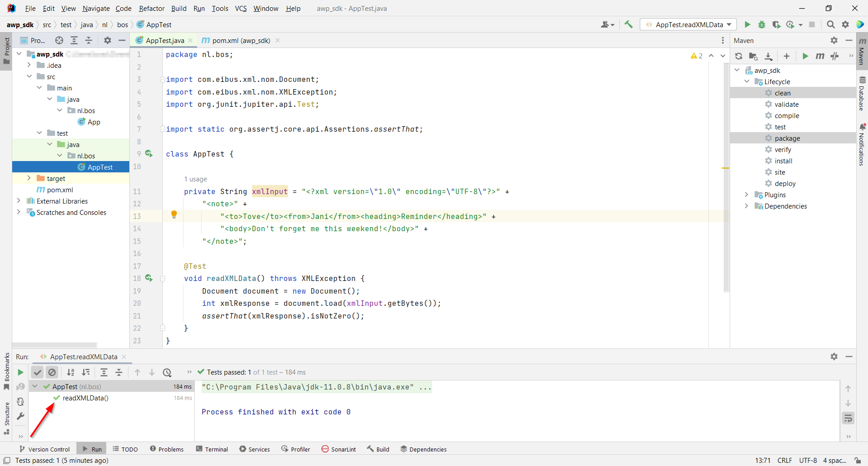
Task: Open the SonarLint tool window
Action: (339, 449)
